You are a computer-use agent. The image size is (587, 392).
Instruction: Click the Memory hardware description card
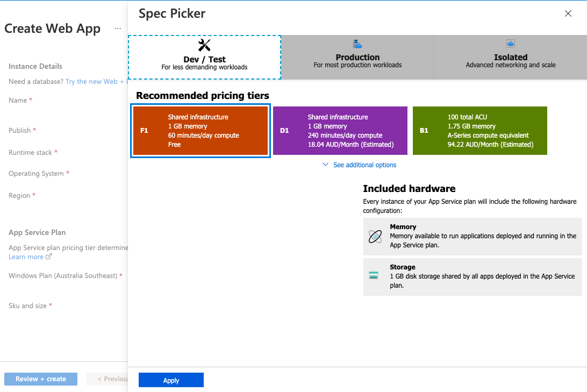click(473, 237)
